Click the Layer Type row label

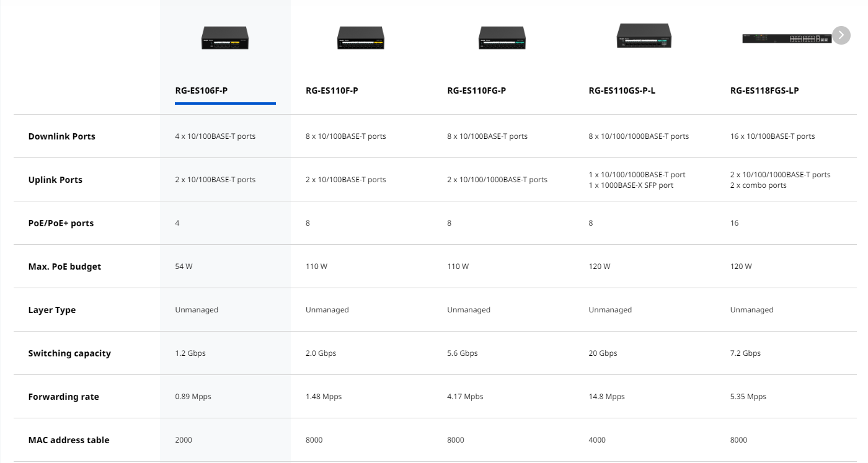[52, 310]
